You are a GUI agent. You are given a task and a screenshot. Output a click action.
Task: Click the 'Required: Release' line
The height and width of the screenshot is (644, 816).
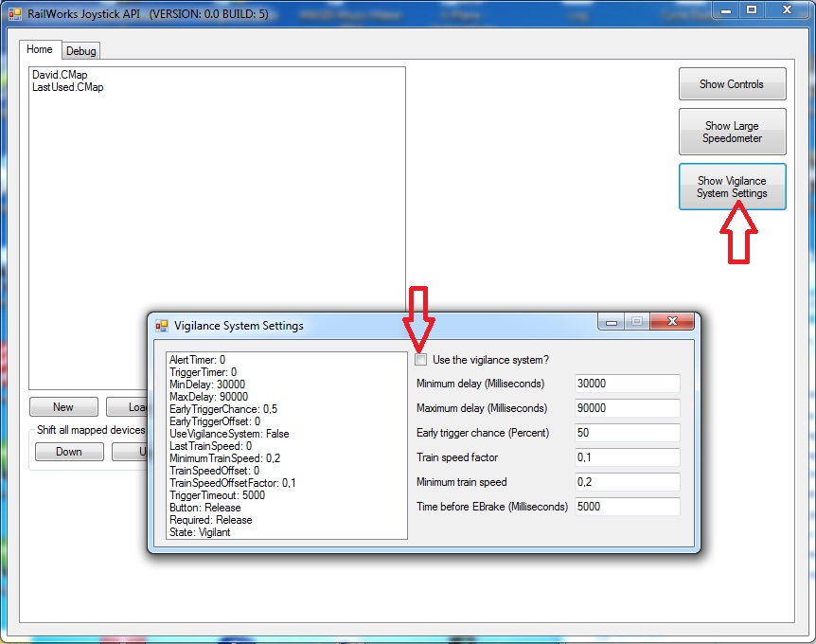click(x=211, y=520)
